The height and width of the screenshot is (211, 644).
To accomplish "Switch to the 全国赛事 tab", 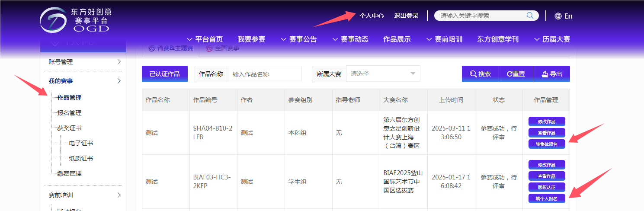I will (x=223, y=48).
